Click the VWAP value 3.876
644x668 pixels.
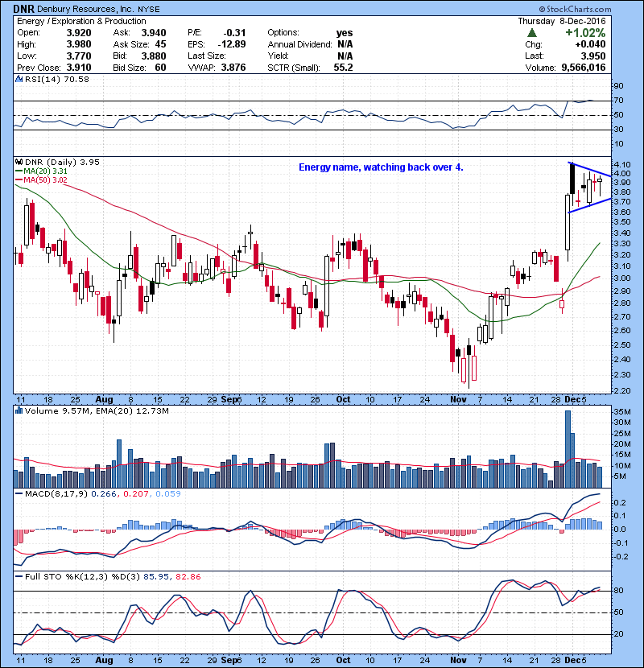pos(233,68)
